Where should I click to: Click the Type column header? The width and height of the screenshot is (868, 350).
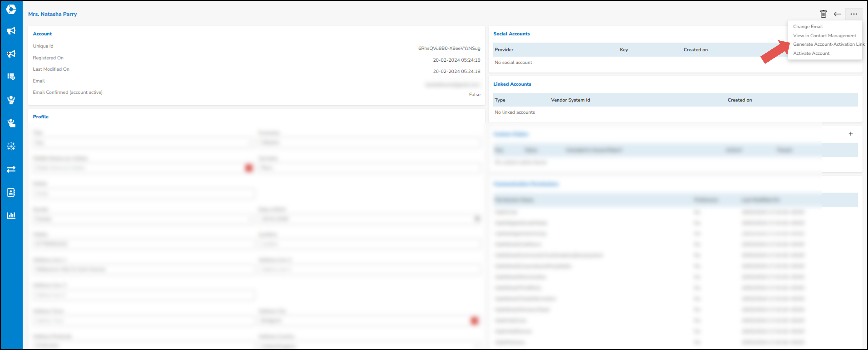pyautogui.click(x=500, y=100)
